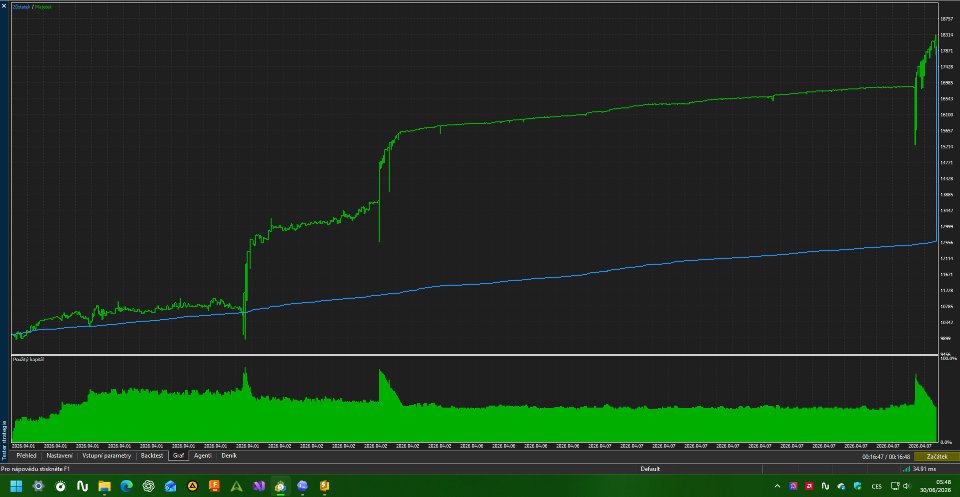Open the yellow MetaEditor 5 taskbar icon
Screen dimensions: 960x497
pyautogui.click(x=324, y=487)
